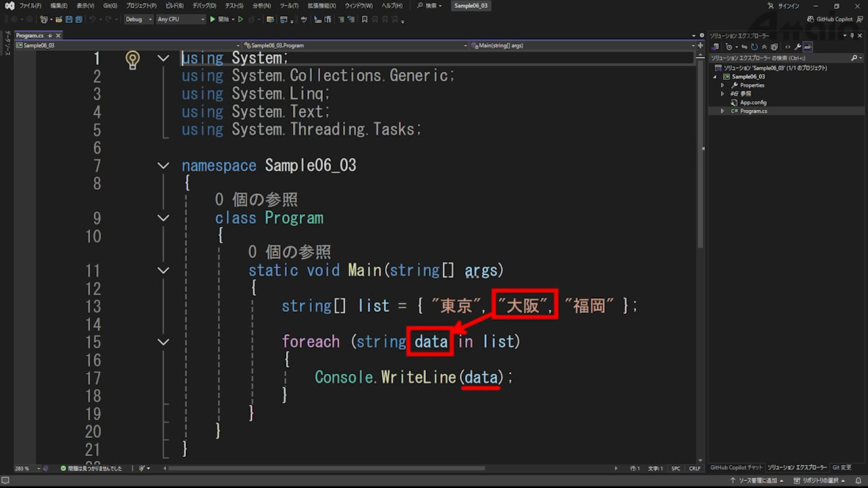The height and width of the screenshot is (488, 868).
Task: Click the Visual Studio logo icon
Action: point(9,5)
